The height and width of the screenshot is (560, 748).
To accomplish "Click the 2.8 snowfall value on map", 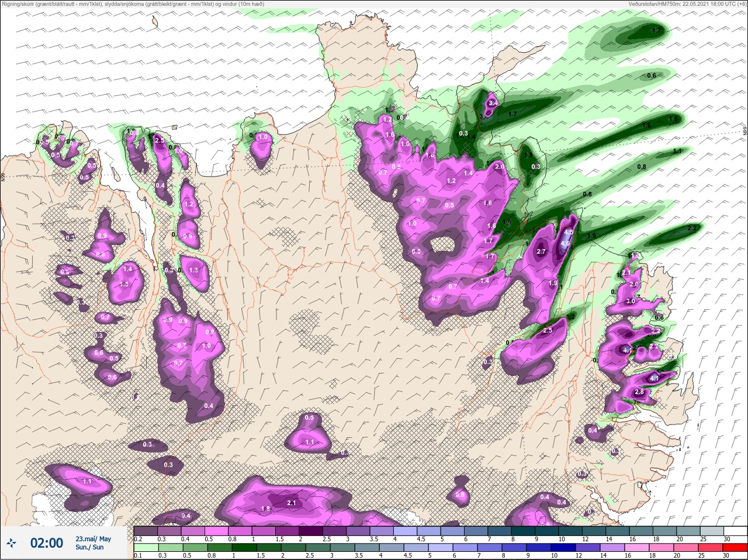I will 639,392.
